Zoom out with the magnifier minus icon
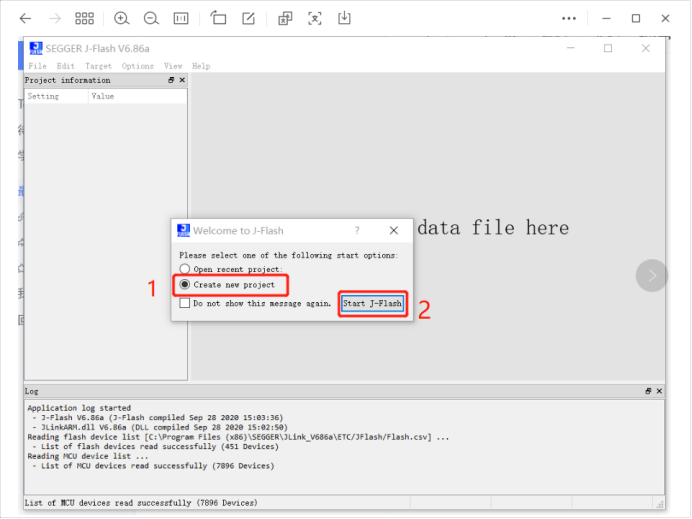The height and width of the screenshot is (519, 692). click(x=151, y=18)
